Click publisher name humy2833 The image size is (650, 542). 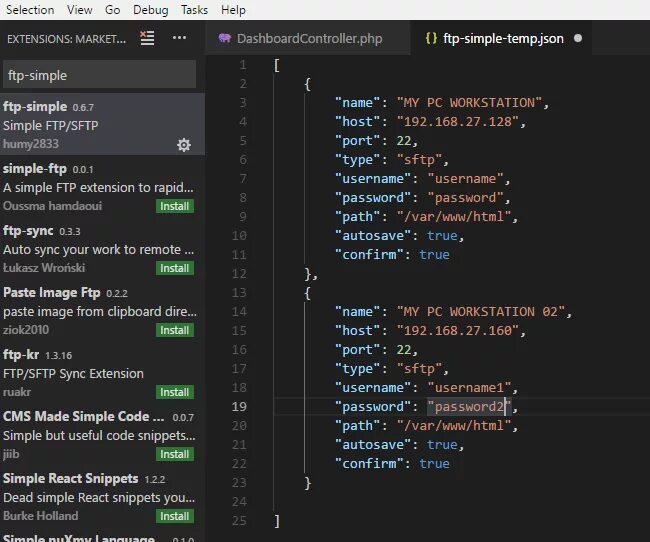tap(31, 144)
